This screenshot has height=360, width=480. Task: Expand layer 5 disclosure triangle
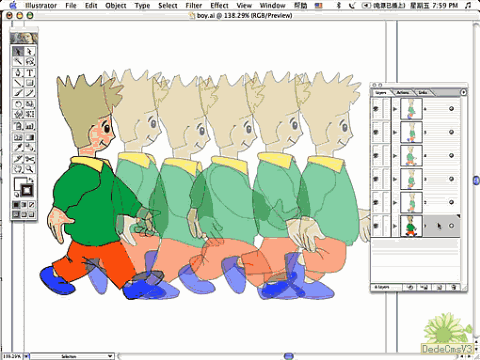coord(395,132)
